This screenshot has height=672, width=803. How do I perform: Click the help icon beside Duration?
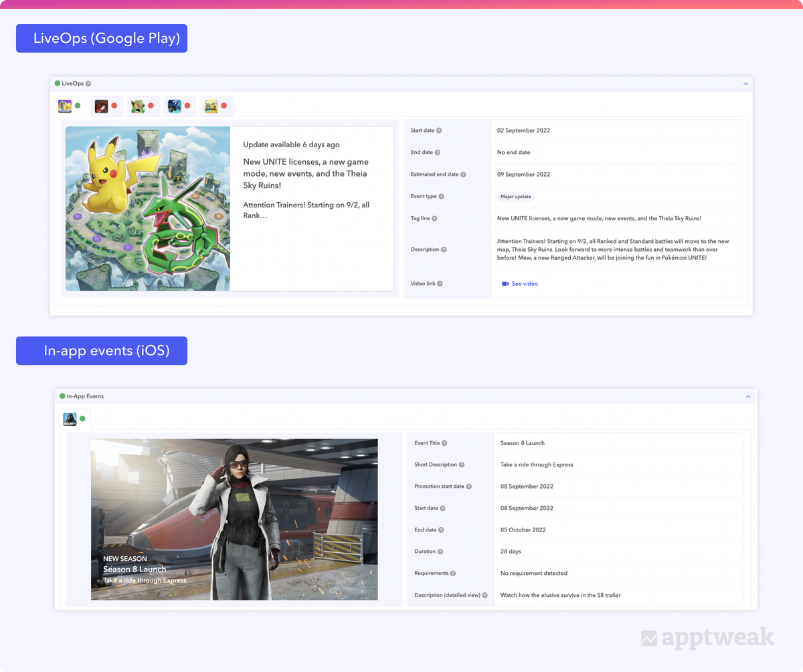point(442,552)
